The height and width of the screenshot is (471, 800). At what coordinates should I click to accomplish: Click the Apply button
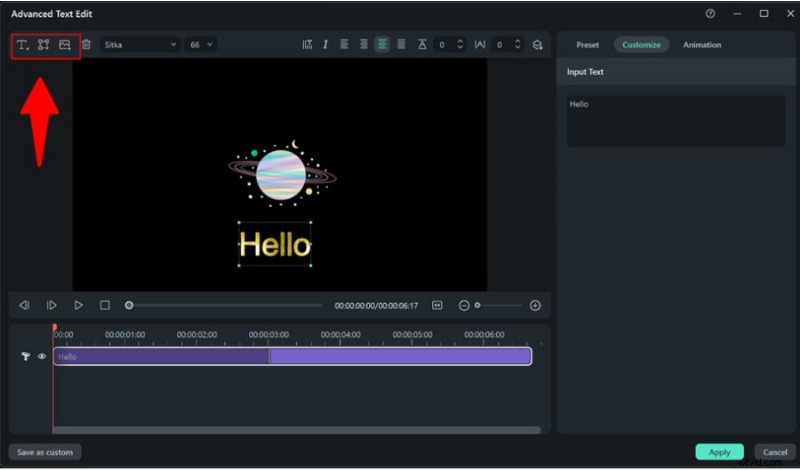coord(719,452)
